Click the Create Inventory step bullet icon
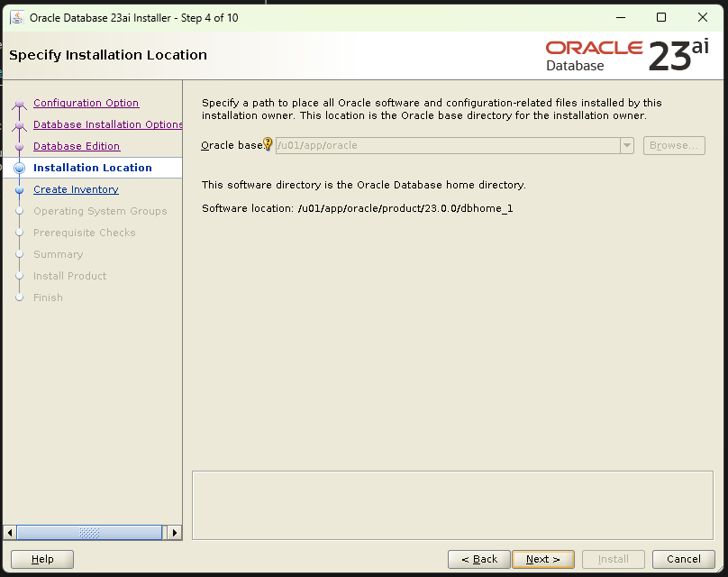The height and width of the screenshot is (577, 728). tap(20, 189)
